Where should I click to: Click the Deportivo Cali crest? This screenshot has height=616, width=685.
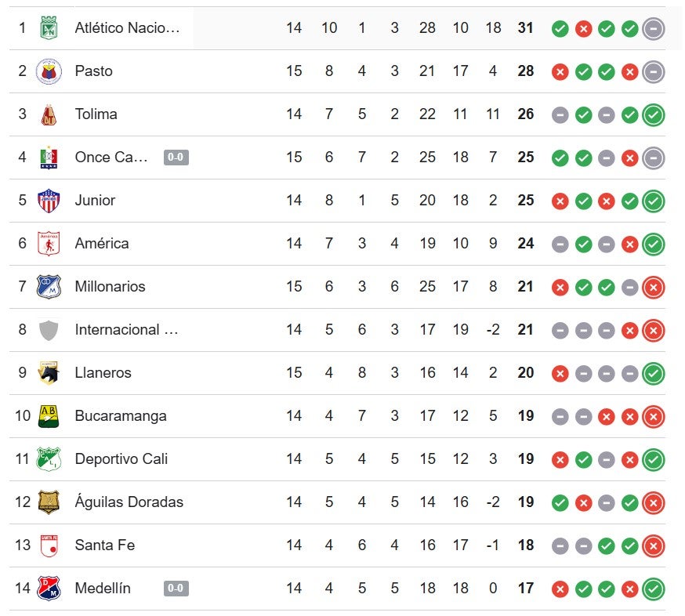(49, 459)
